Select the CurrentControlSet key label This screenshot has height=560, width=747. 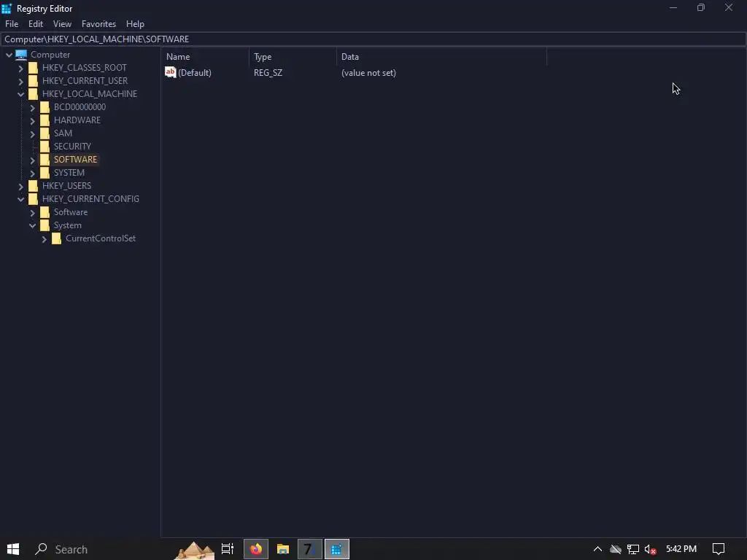101,238
